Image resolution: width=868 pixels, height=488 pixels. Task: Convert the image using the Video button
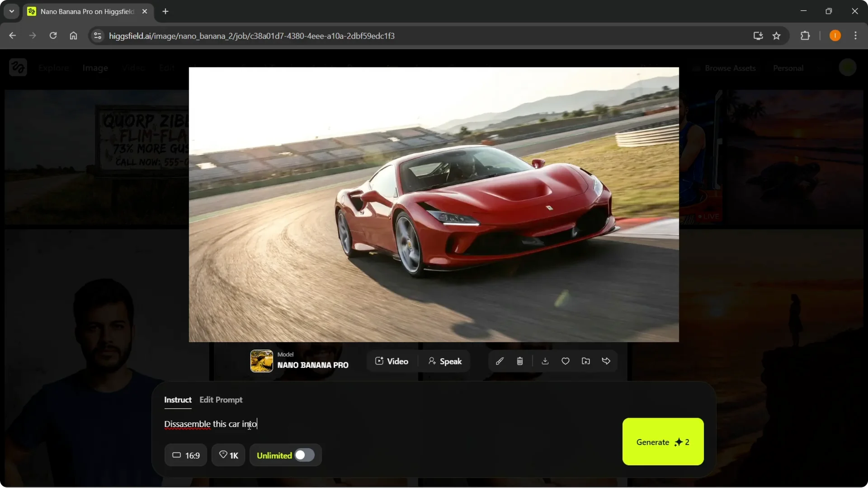(392, 361)
